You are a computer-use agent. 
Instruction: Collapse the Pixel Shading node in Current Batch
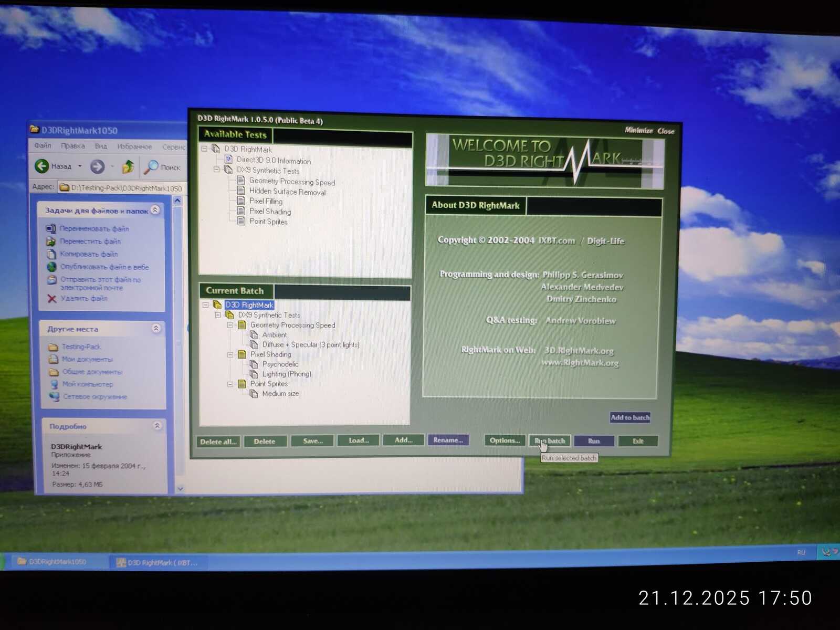(230, 354)
